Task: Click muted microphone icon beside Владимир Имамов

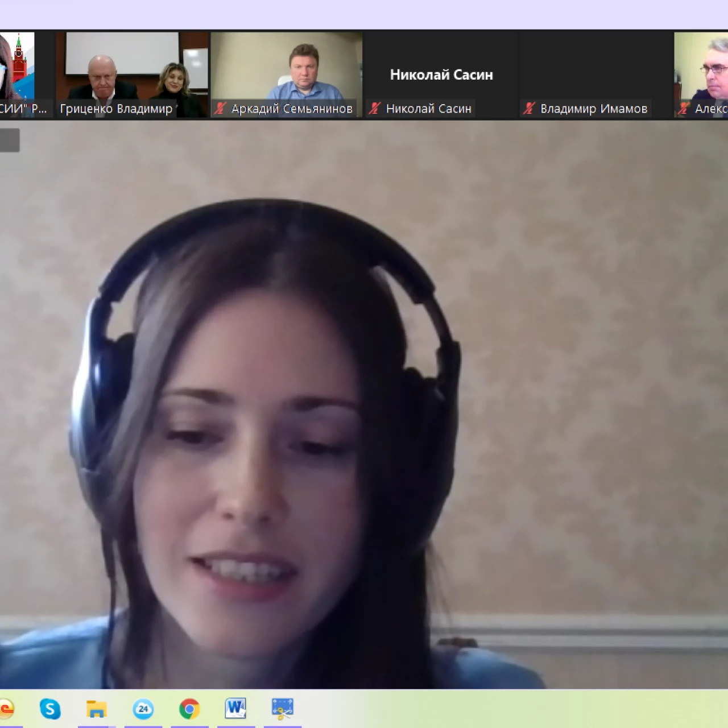Action: pos(529,109)
